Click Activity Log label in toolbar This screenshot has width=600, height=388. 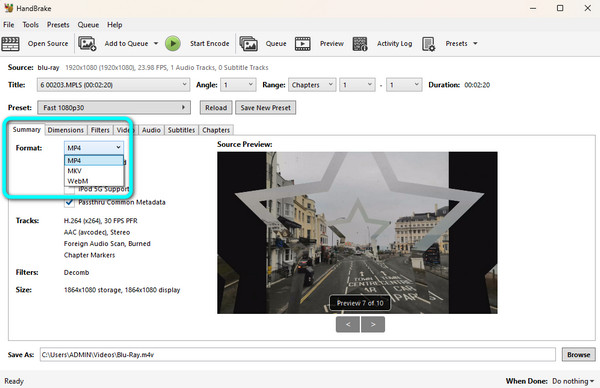(395, 44)
